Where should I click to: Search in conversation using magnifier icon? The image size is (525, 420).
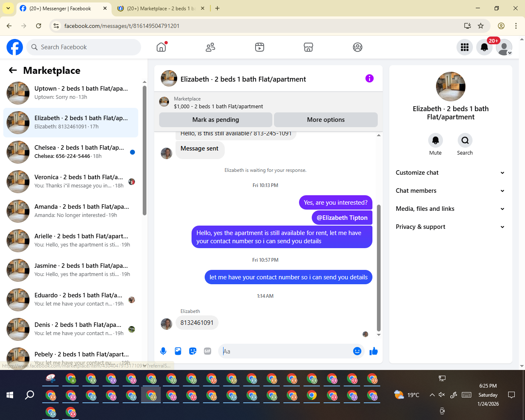point(465,140)
